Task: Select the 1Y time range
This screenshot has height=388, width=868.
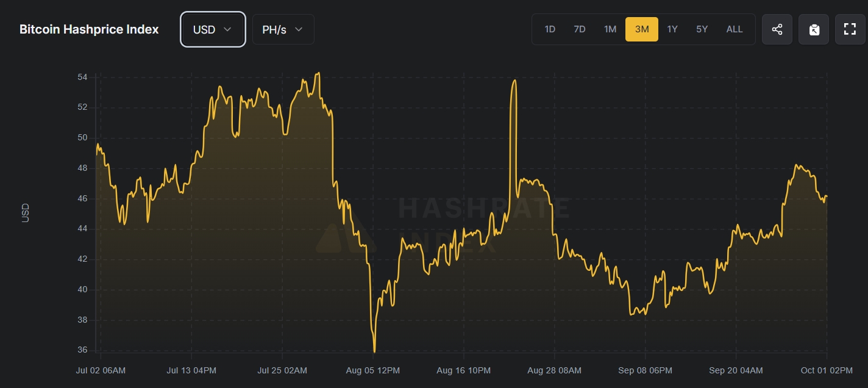Action: click(x=672, y=29)
